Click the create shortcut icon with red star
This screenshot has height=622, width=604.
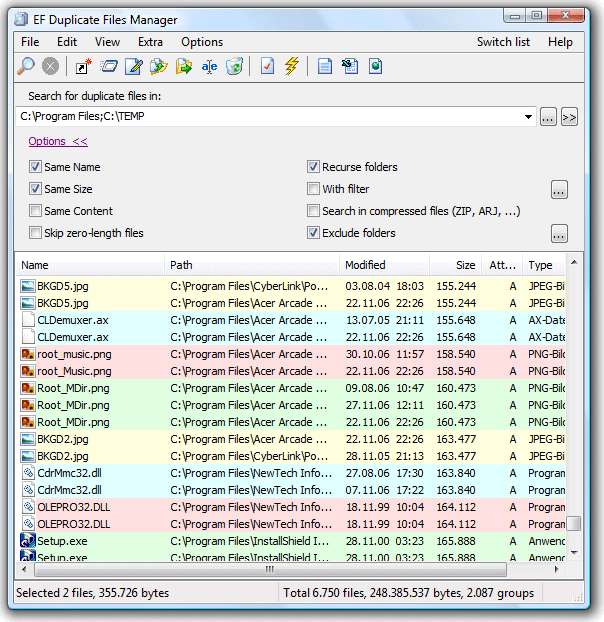coord(83,66)
